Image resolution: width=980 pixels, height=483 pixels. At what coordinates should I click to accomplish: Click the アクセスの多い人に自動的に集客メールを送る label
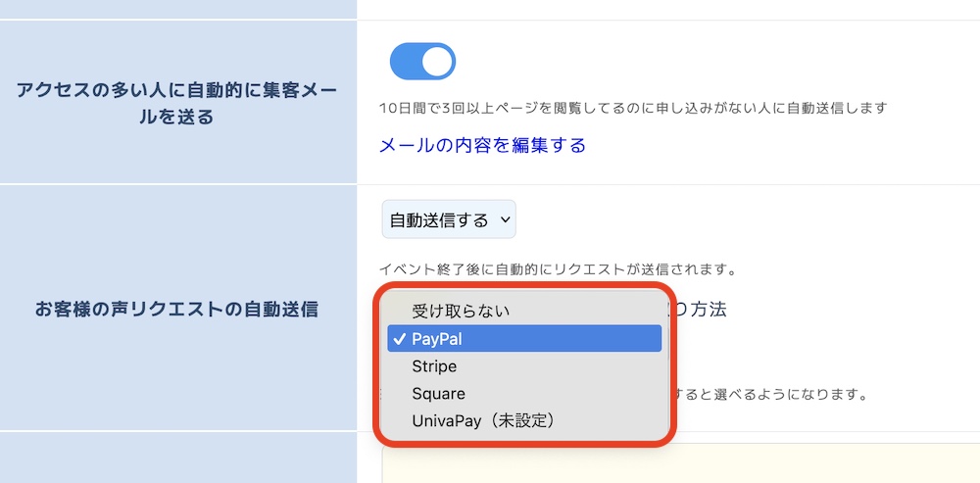[x=177, y=103]
